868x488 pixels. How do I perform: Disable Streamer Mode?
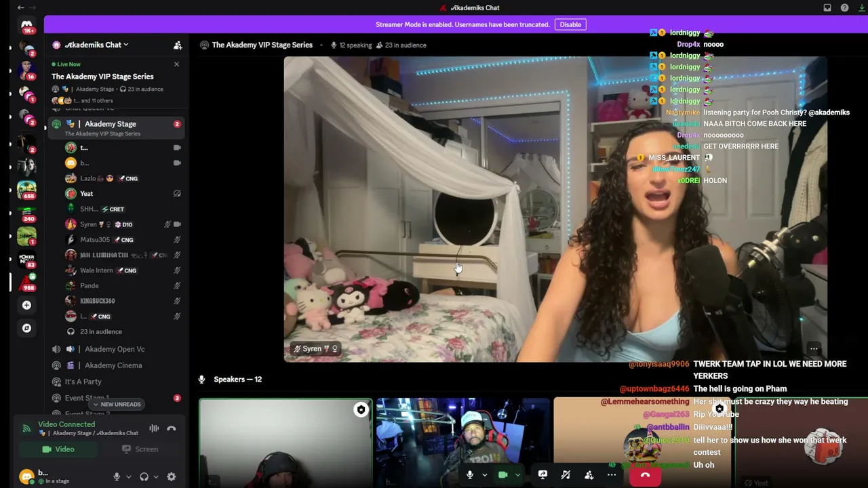(570, 24)
